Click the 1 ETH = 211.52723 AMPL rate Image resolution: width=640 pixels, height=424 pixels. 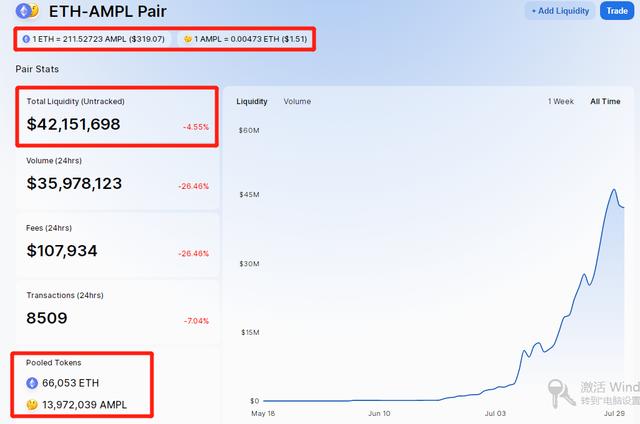99,39
